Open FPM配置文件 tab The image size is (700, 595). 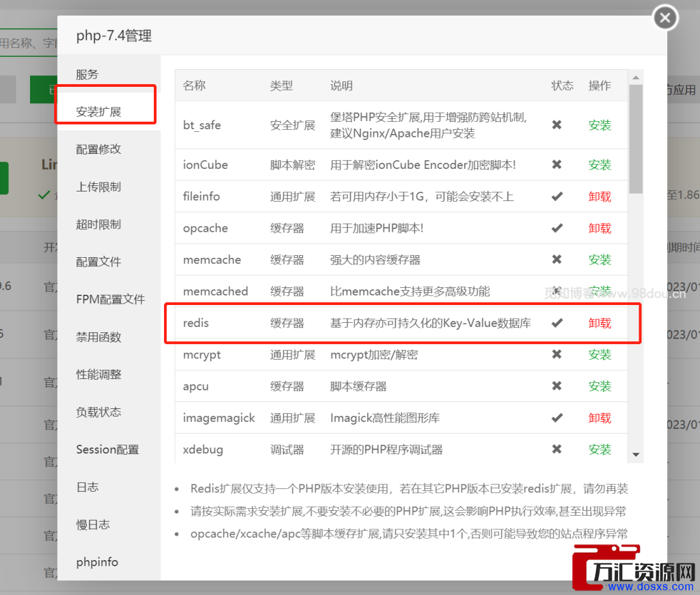pos(110,300)
